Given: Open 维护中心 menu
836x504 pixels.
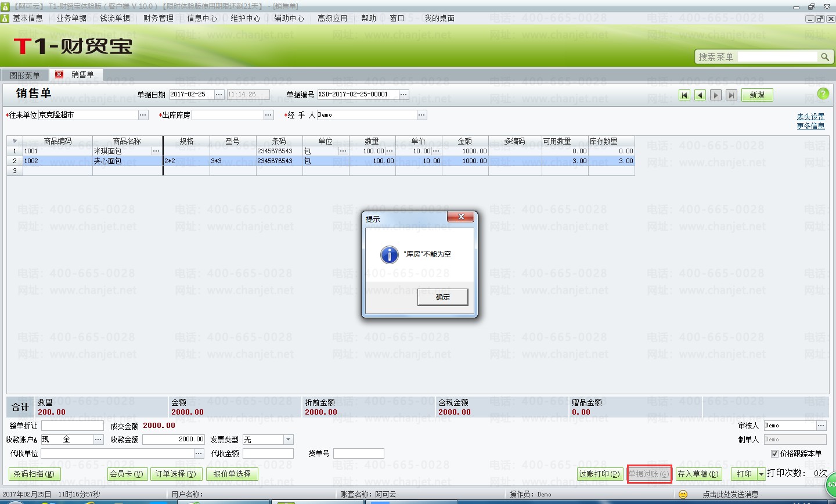Looking at the screenshot, I should (246, 18).
